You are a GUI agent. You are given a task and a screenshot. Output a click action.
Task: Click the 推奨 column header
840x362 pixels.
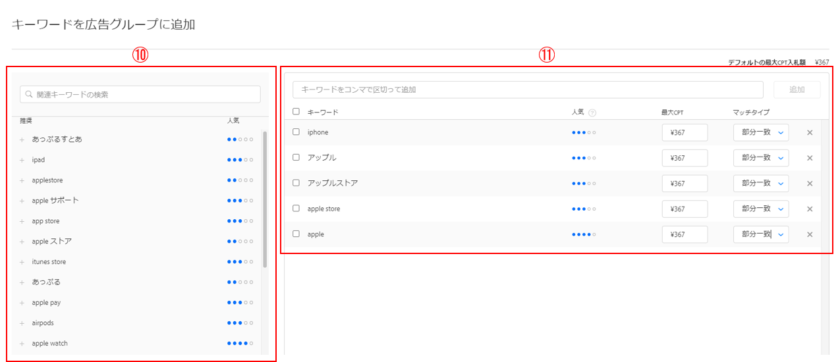(x=26, y=121)
